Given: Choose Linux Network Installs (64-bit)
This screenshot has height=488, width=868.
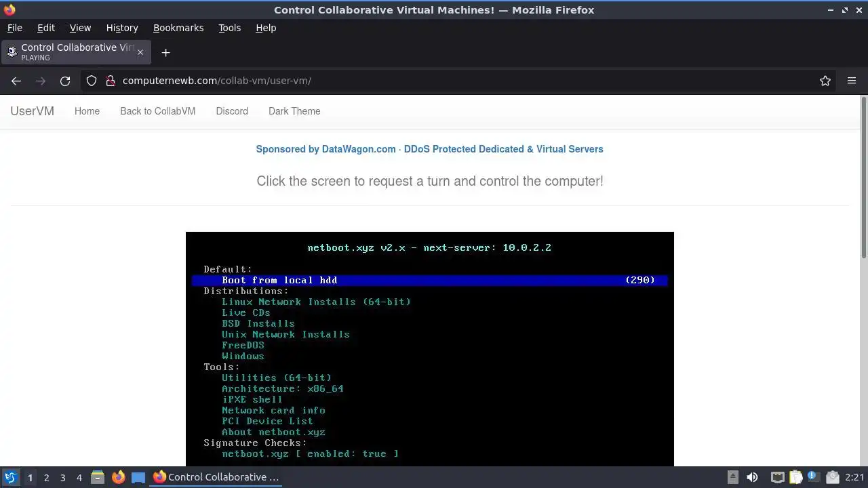Looking at the screenshot, I should point(316,302).
